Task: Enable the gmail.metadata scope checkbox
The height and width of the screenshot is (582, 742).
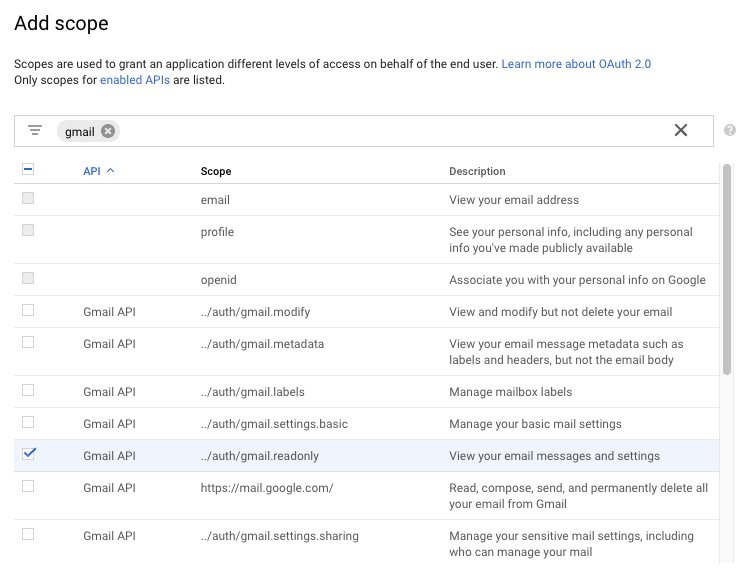Action: point(28,342)
